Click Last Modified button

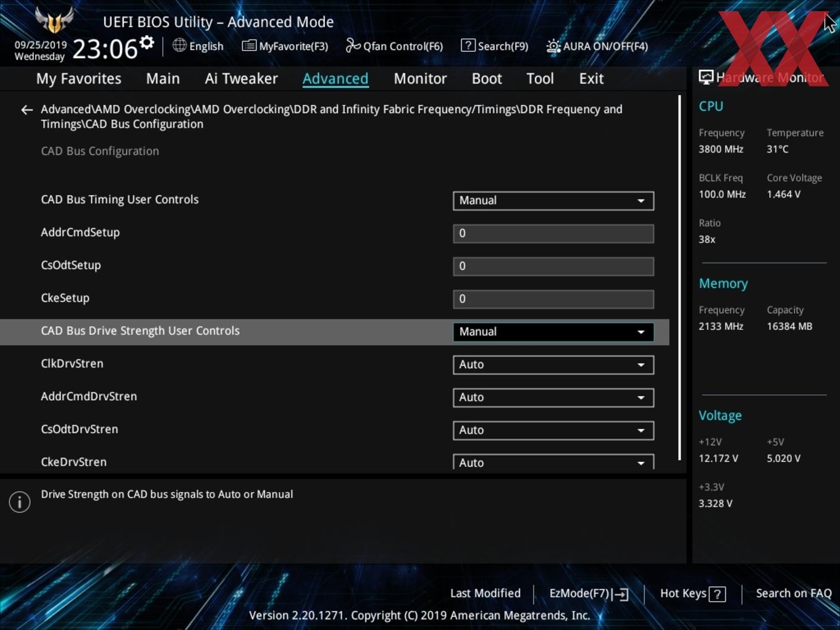pos(485,593)
